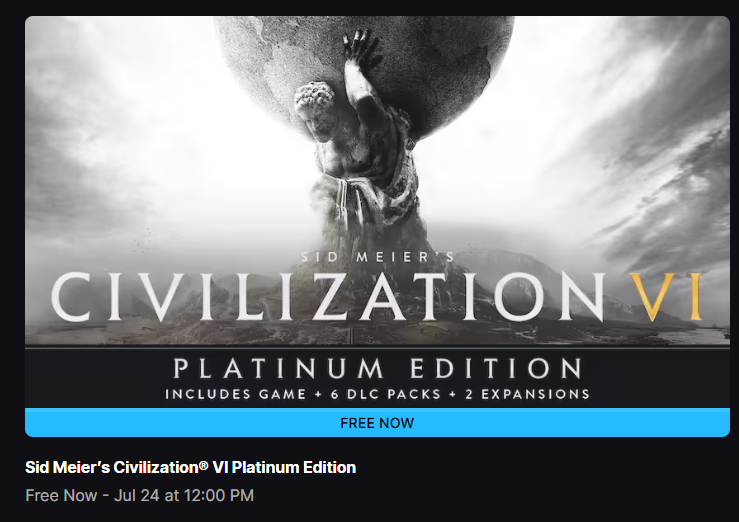The image size is (739, 522).
Task: Click the 'Platinum Edition' words in the title below
Action: tap(294, 467)
